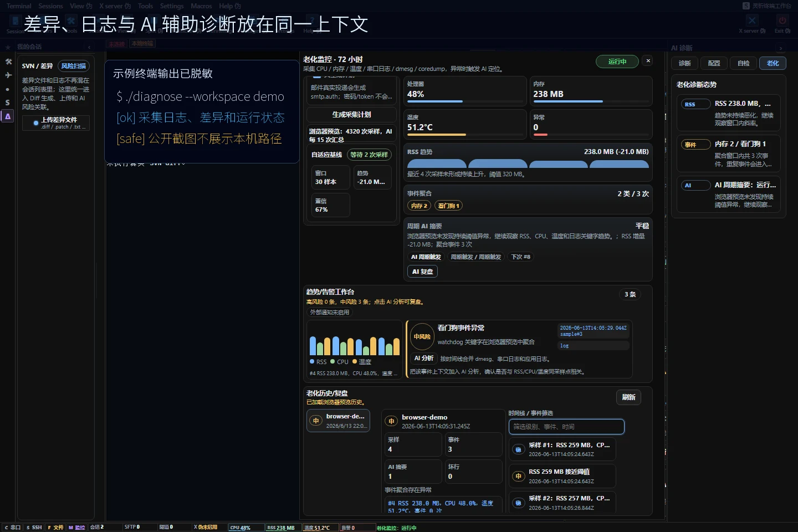The height and width of the screenshot is (532, 798).
Task: Click the 内存 238 MB progress bar
Action: 591,101
